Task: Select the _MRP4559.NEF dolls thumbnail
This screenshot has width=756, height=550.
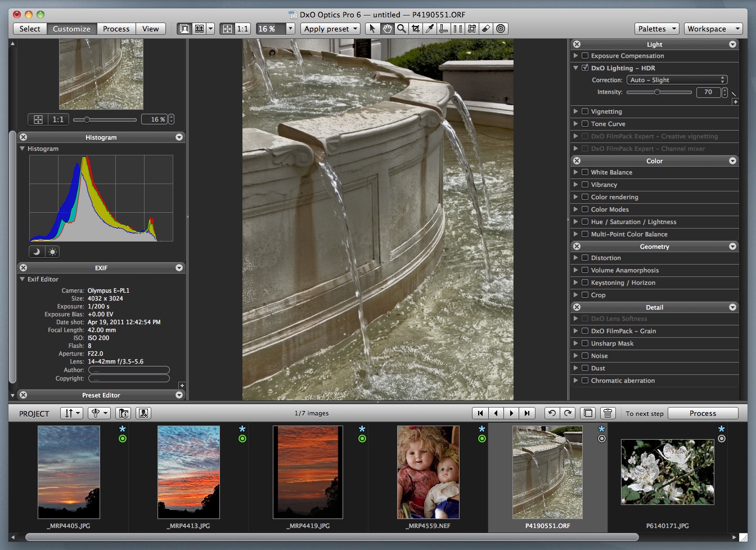Action: (x=428, y=472)
